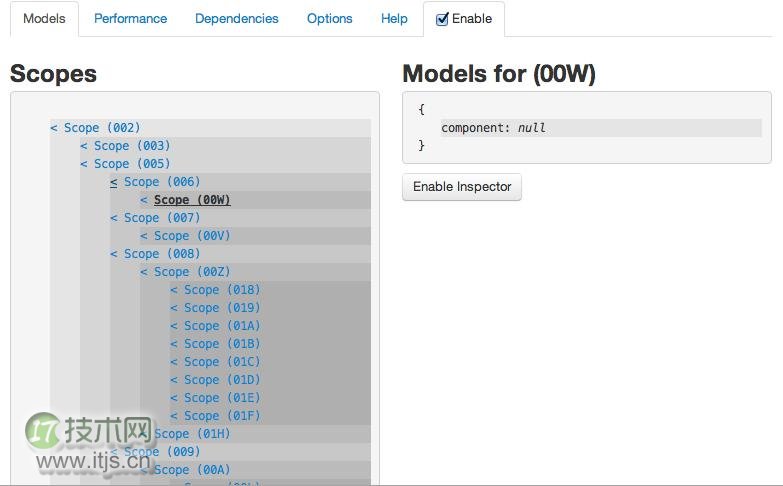
Task: Select Scope (00Z) in the tree
Action: (192, 272)
